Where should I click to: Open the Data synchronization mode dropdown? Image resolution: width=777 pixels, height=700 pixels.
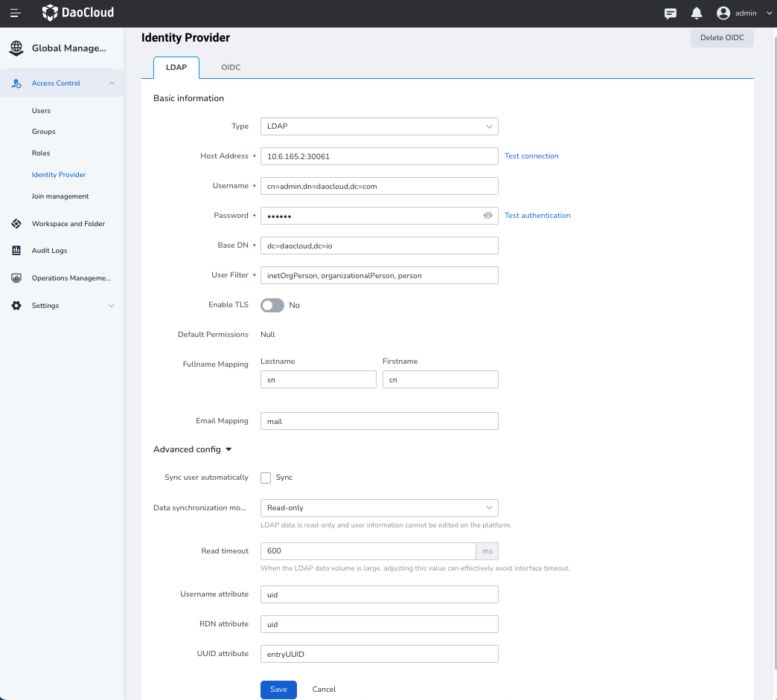(379, 508)
